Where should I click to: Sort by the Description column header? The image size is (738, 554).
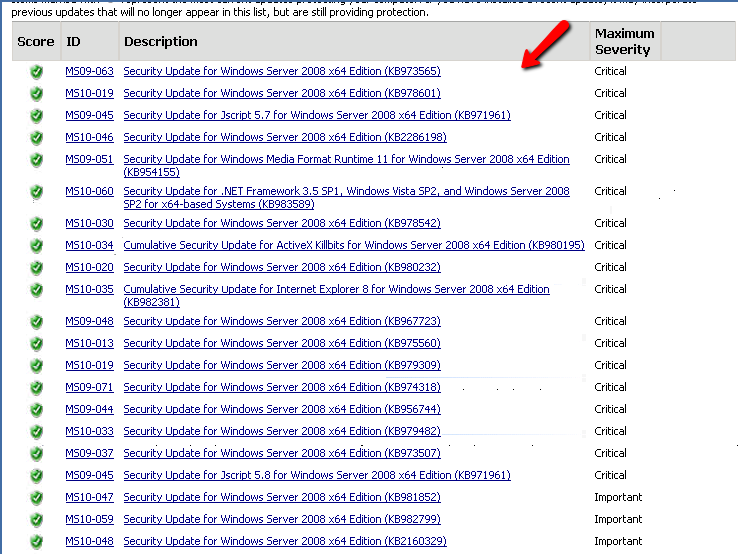pos(354,41)
